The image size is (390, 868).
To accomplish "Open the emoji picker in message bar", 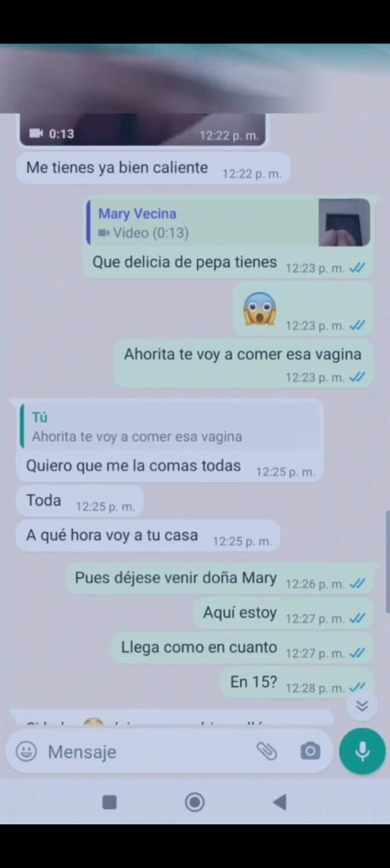I will [26, 752].
